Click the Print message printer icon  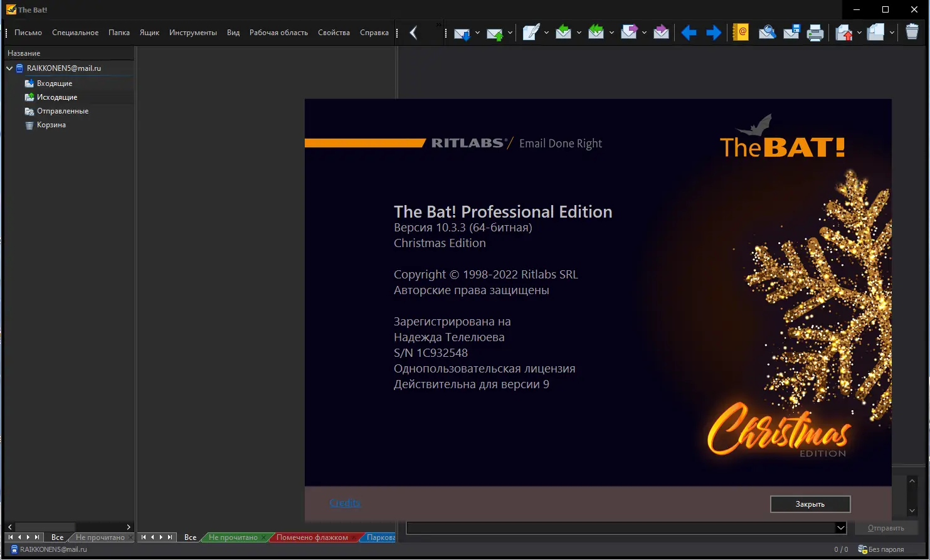tap(815, 33)
